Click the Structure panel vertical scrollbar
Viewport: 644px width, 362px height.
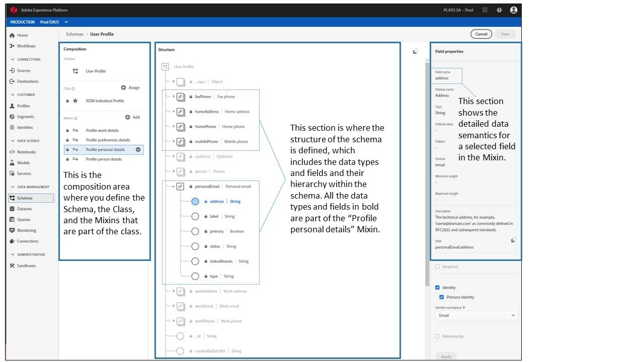[428, 173]
